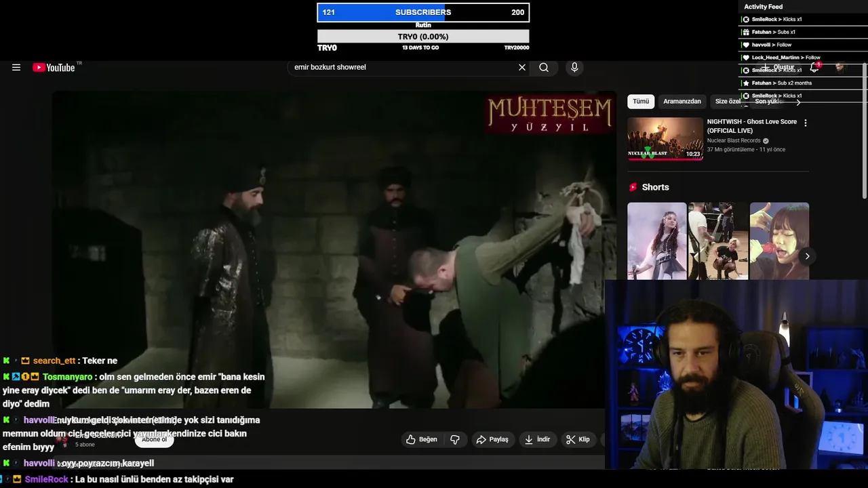
Task: Click the magnifier search button
Action: tap(544, 67)
